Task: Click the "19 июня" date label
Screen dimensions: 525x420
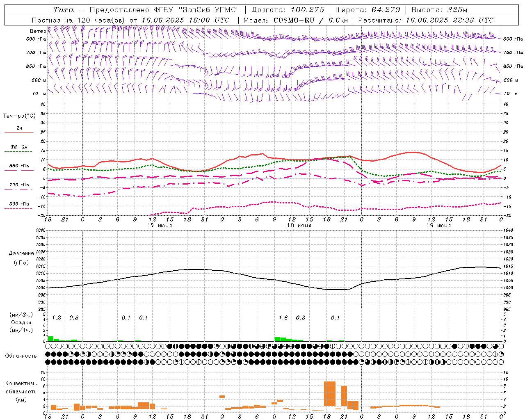Action: [438, 226]
